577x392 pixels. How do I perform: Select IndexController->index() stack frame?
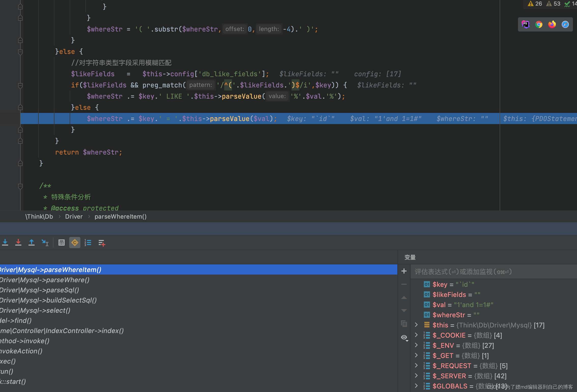pyautogui.click(x=62, y=331)
